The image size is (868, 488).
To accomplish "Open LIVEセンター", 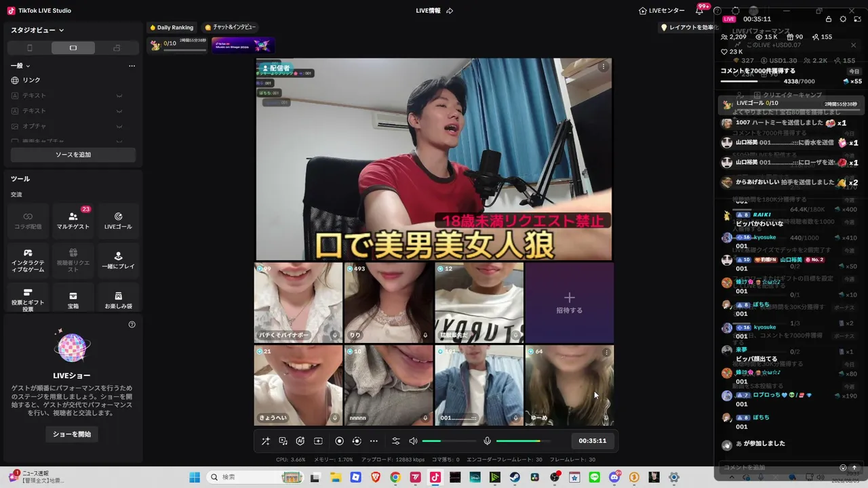I will point(662,11).
